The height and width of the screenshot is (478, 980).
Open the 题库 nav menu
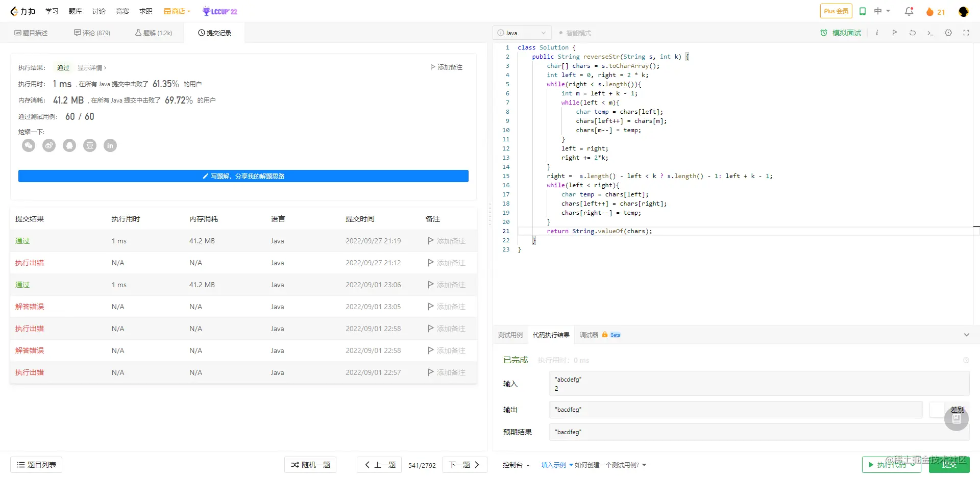[x=75, y=11]
